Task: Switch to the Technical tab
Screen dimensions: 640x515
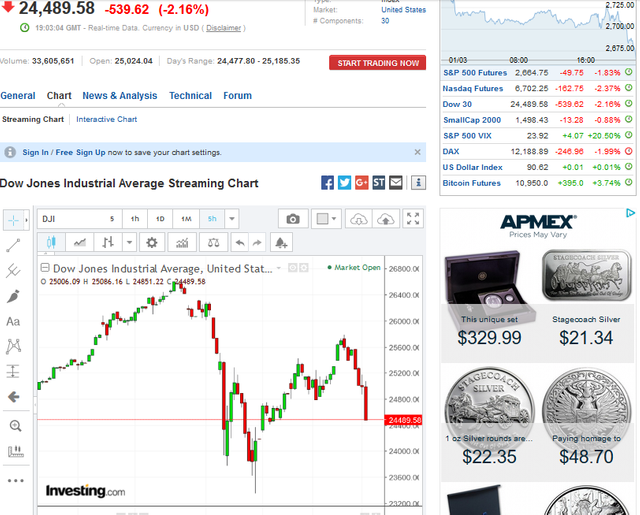Action: click(x=190, y=96)
